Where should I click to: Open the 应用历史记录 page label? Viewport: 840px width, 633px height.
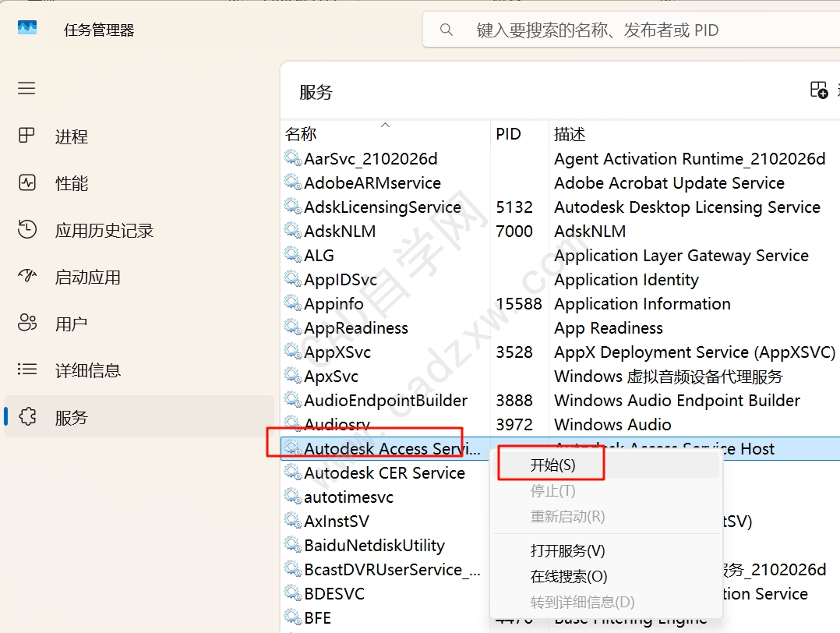[x=104, y=231]
